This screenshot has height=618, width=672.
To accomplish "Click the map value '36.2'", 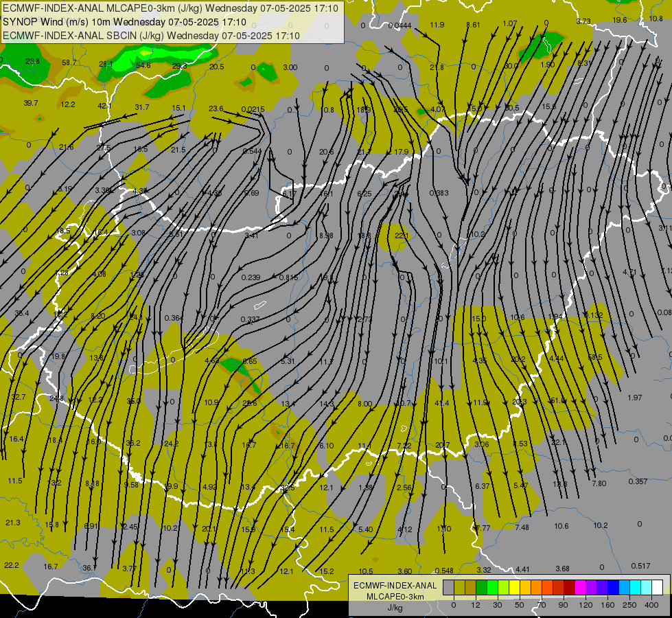I will pyautogui.click(x=133, y=443).
